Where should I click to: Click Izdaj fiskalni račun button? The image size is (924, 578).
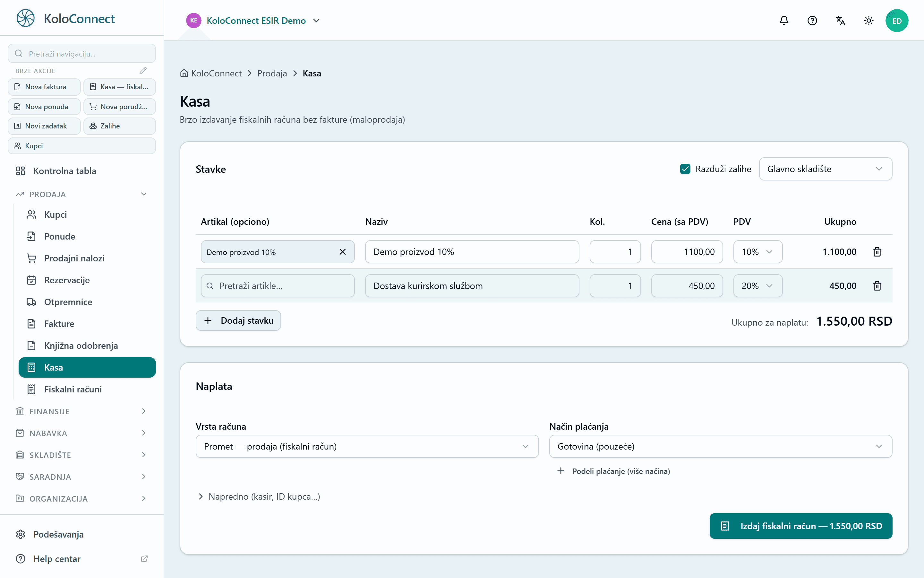click(801, 526)
